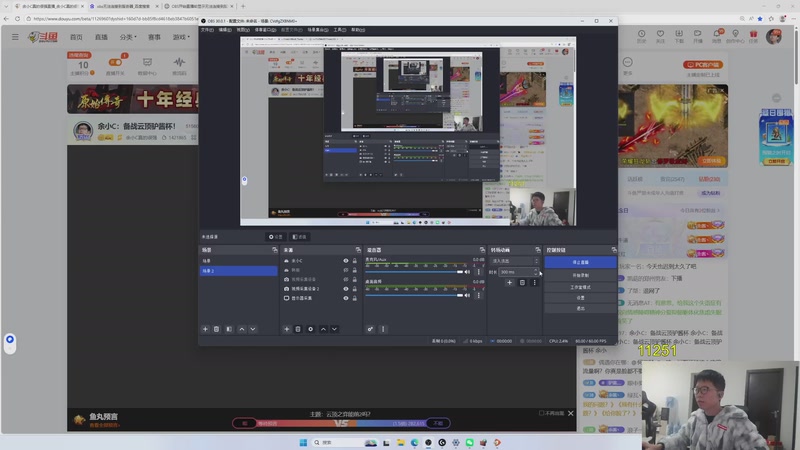Open Douyu follow heart icon in header
This screenshot has width=800, height=450.
click(660, 34)
